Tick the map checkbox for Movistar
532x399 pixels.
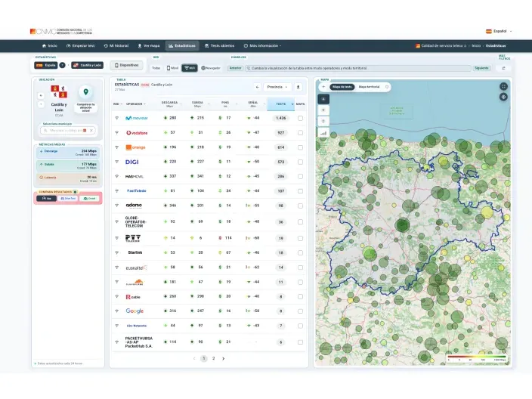click(x=300, y=119)
